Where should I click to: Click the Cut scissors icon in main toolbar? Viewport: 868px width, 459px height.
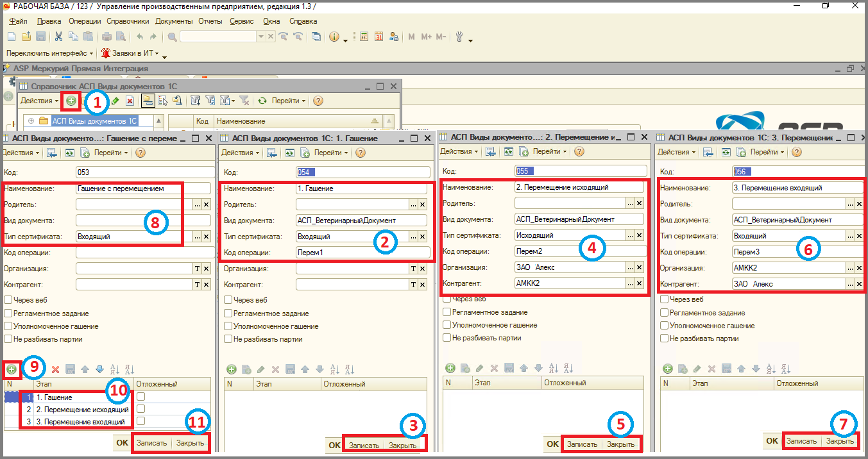[x=58, y=37]
